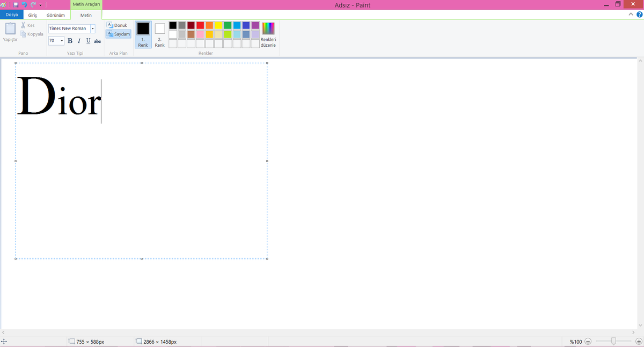Image resolution: width=644 pixels, height=347 pixels.
Task: Click the Redo arrow in quick access toolbar
Action: [33, 4]
